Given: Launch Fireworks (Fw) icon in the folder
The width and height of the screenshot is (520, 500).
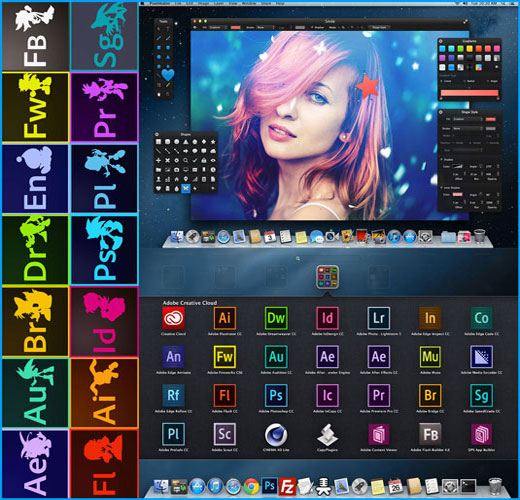Looking at the screenshot, I should (224, 357).
